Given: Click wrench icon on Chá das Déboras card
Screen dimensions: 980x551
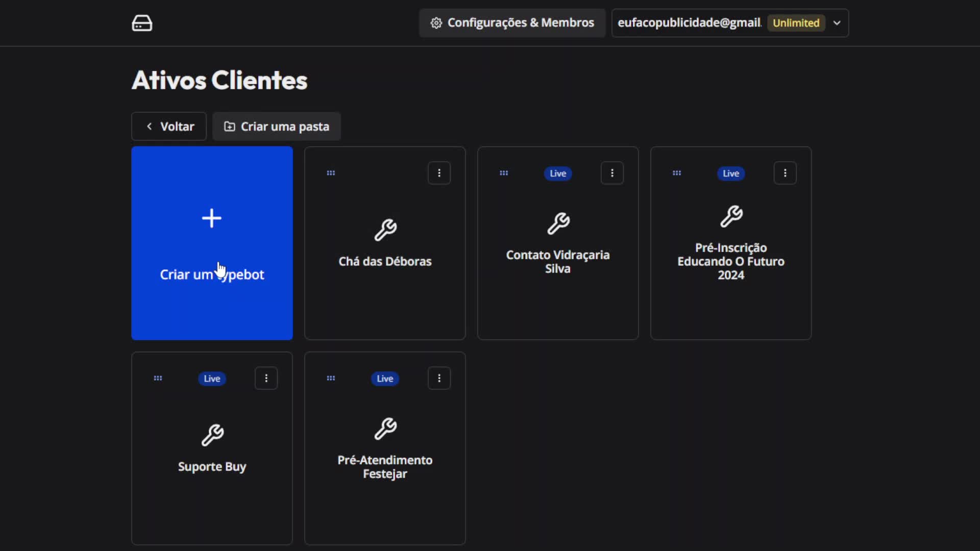Looking at the screenshot, I should tap(385, 230).
